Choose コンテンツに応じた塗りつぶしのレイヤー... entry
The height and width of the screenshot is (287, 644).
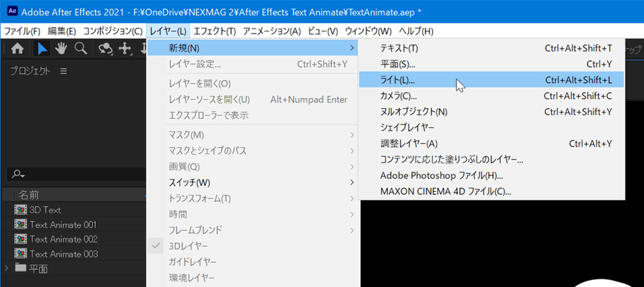tap(492, 160)
